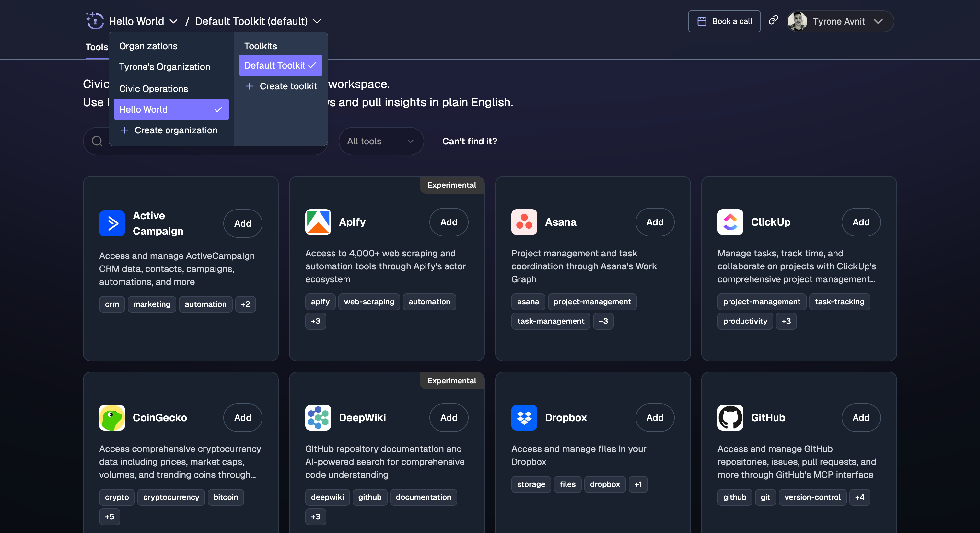
Task: Click the ClickUp tool icon
Action: click(x=730, y=222)
